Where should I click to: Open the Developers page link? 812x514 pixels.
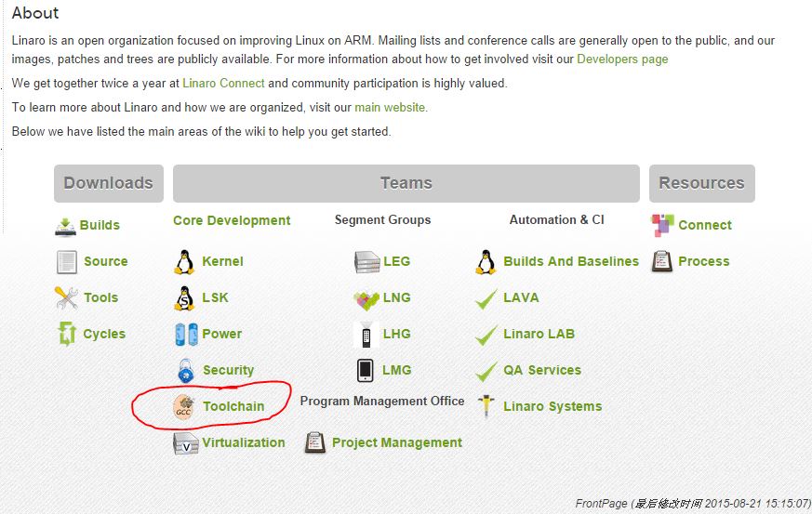coord(622,59)
